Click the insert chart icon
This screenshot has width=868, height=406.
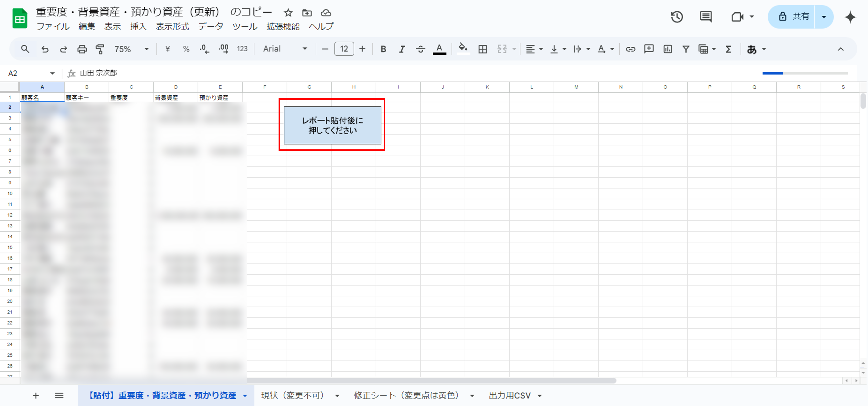(667, 49)
